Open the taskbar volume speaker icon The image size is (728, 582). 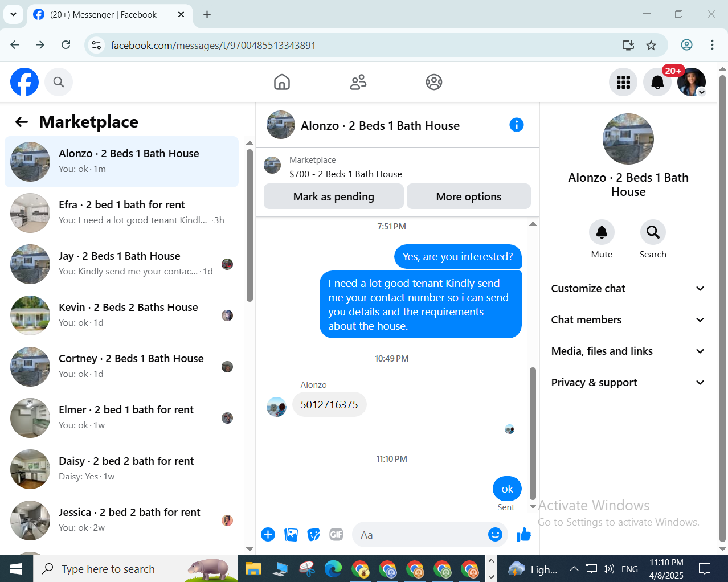tap(608, 569)
